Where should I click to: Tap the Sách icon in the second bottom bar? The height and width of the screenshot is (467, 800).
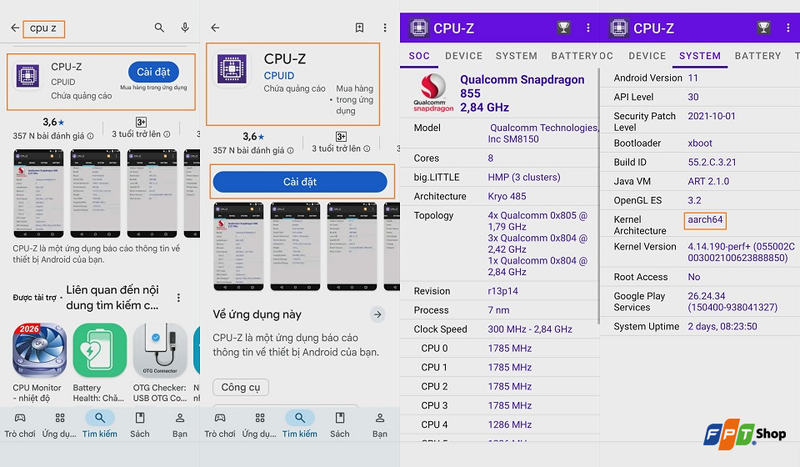(x=340, y=418)
